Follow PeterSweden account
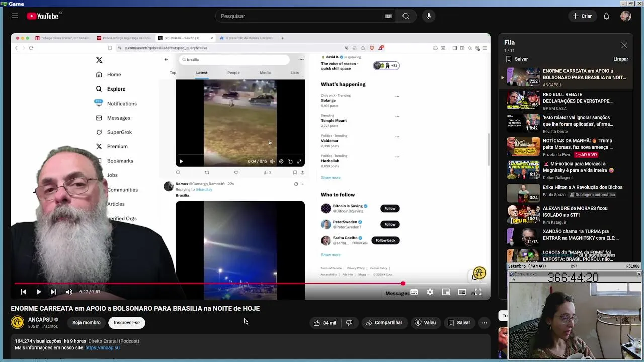Image resolution: width=644 pixels, height=362 pixels. 390,224
